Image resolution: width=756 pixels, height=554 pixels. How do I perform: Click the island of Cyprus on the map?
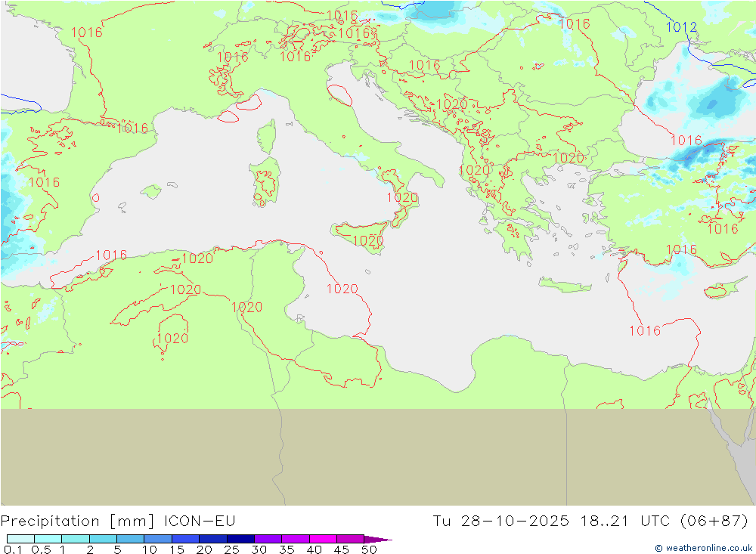pos(724,288)
